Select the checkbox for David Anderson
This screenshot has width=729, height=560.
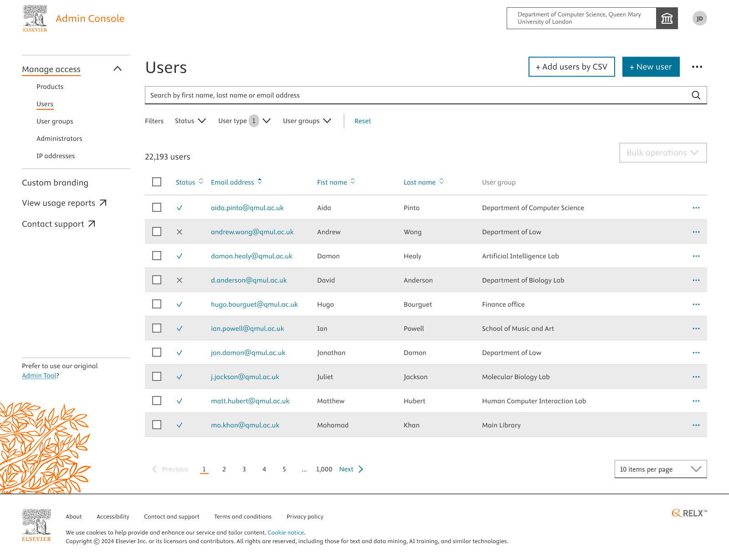157,280
